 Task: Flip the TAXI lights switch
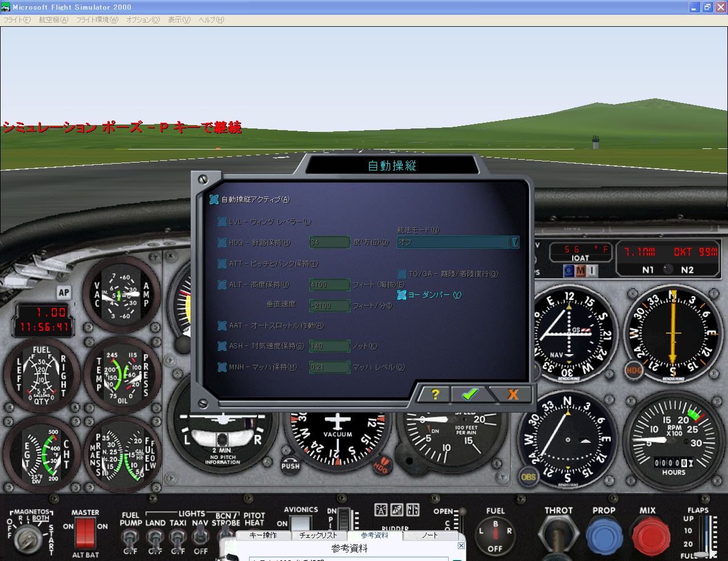(178, 539)
